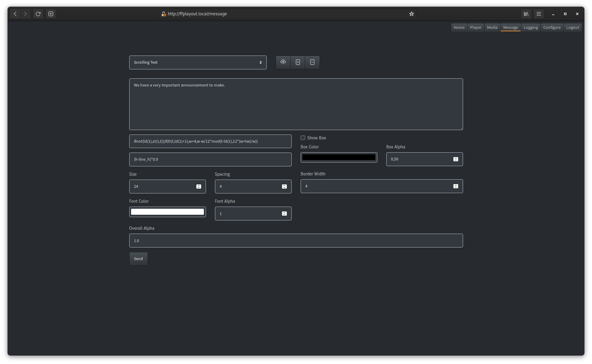Toggle the Show Box checkbox
This screenshot has width=592, height=364.
pyautogui.click(x=303, y=138)
